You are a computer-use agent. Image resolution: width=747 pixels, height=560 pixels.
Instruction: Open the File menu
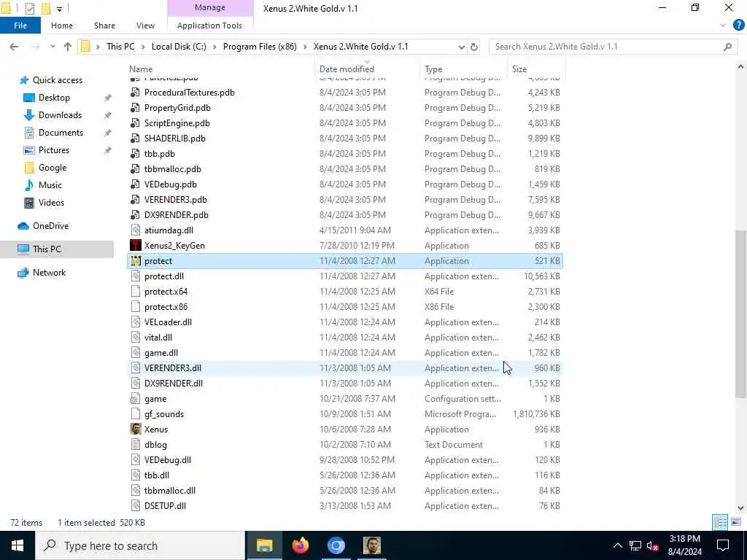coord(20,26)
